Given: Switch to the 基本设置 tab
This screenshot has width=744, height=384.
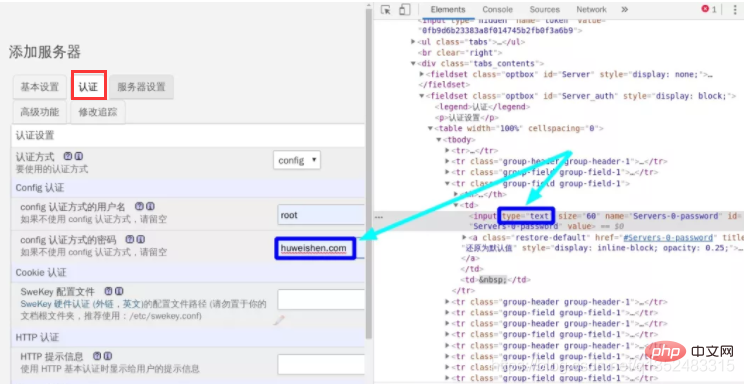Looking at the screenshot, I should click(39, 87).
